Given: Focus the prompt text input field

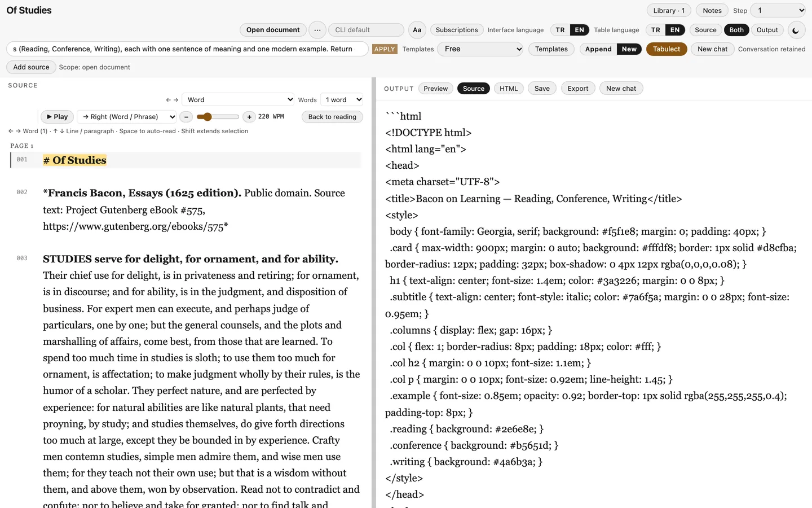Looking at the screenshot, I should [187, 49].
